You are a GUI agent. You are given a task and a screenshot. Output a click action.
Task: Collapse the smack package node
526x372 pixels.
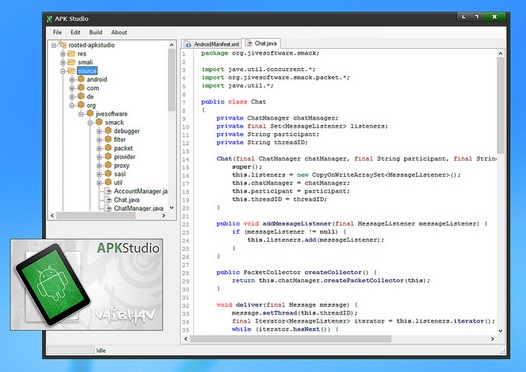90,122
